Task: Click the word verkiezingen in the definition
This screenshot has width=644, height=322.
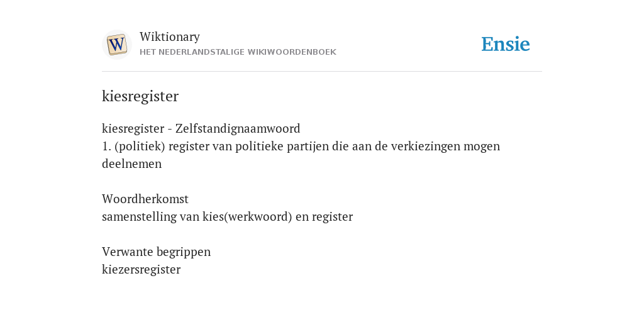Action: 426,146
